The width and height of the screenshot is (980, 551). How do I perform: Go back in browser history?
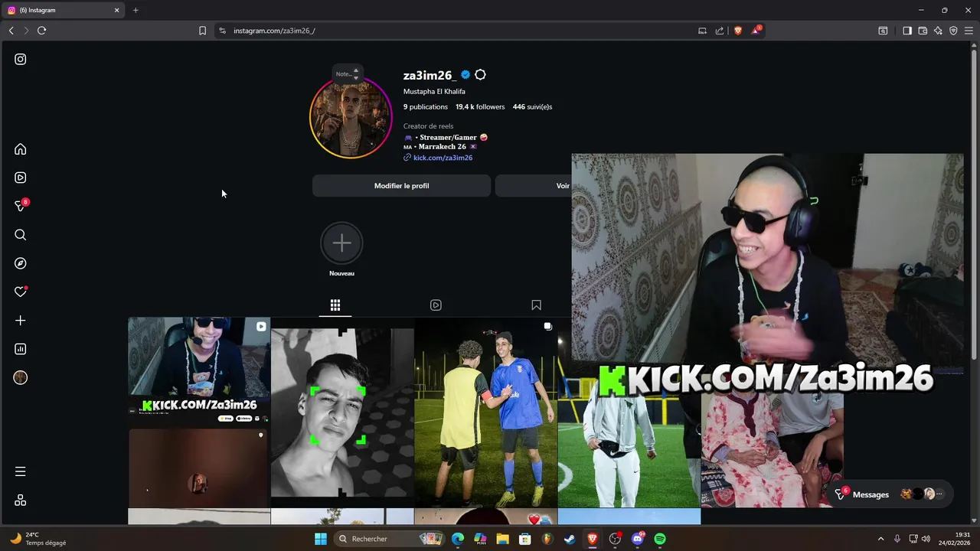click(11, 31)
